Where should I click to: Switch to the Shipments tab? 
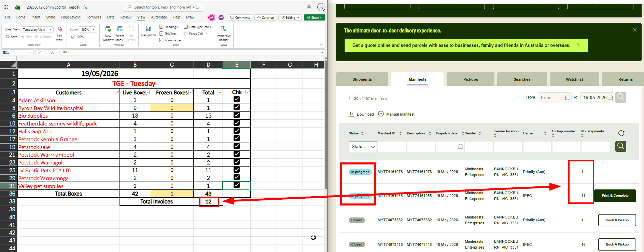362,79
